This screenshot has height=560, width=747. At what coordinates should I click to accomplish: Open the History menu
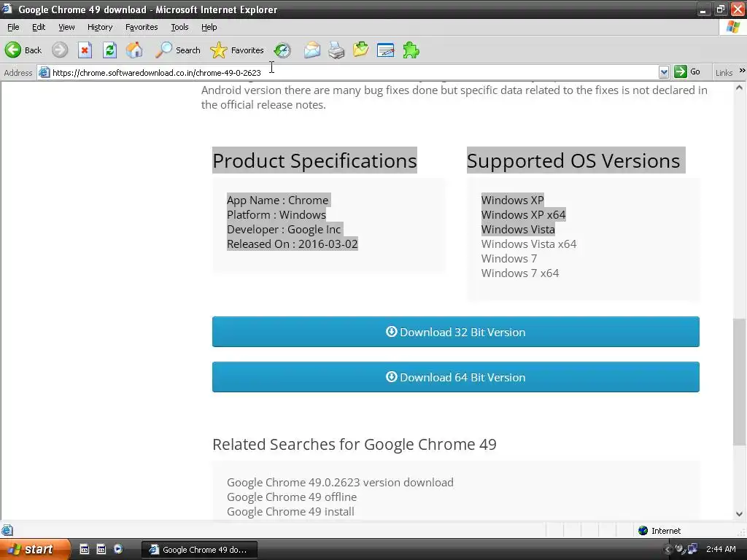point(100,27)
